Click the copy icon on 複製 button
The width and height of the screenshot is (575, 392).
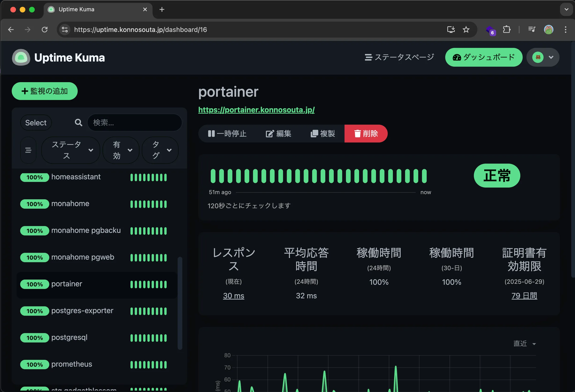[x=314, y=133]
